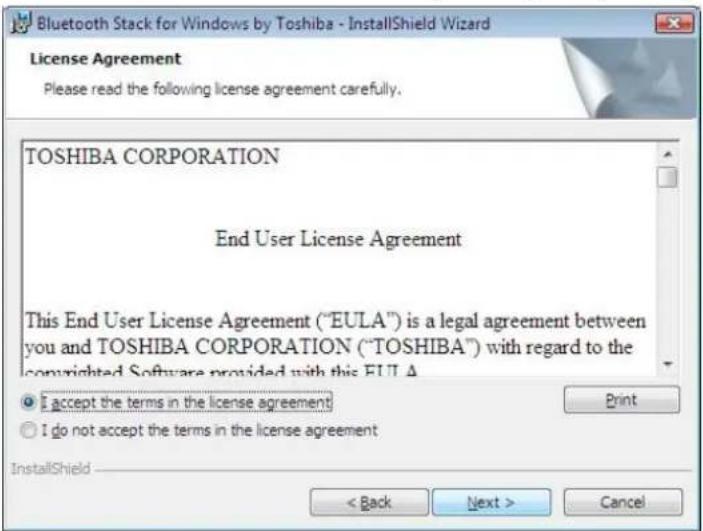This screenshot has width=703, height=531.
Task: Click the scrollbar track below the thumb
Action: pos(668,271)
